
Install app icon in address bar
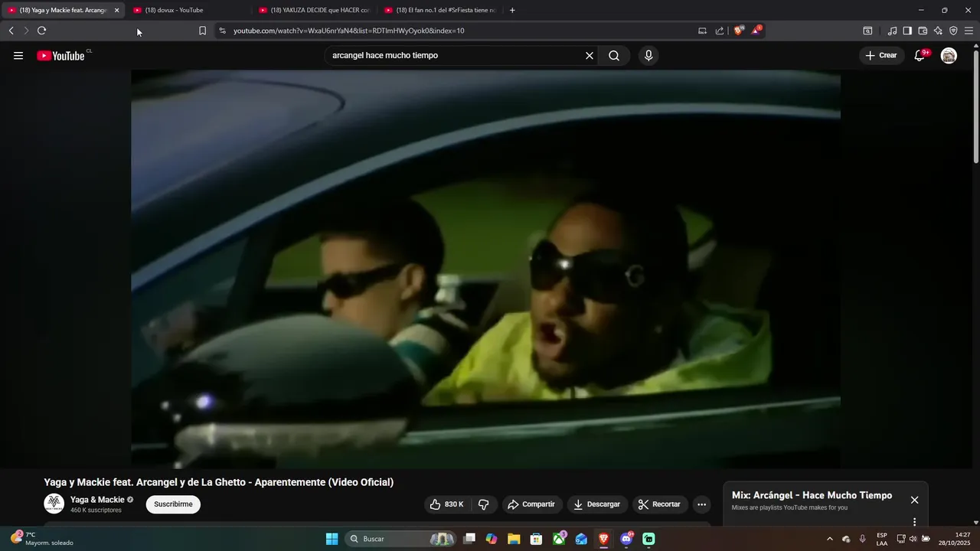702,31
